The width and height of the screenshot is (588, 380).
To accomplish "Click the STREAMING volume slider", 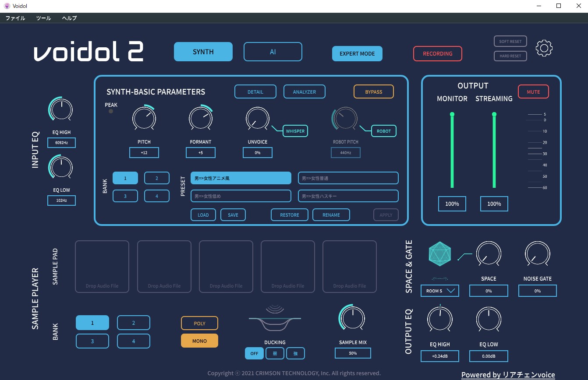I will click(x=494, y=151).
